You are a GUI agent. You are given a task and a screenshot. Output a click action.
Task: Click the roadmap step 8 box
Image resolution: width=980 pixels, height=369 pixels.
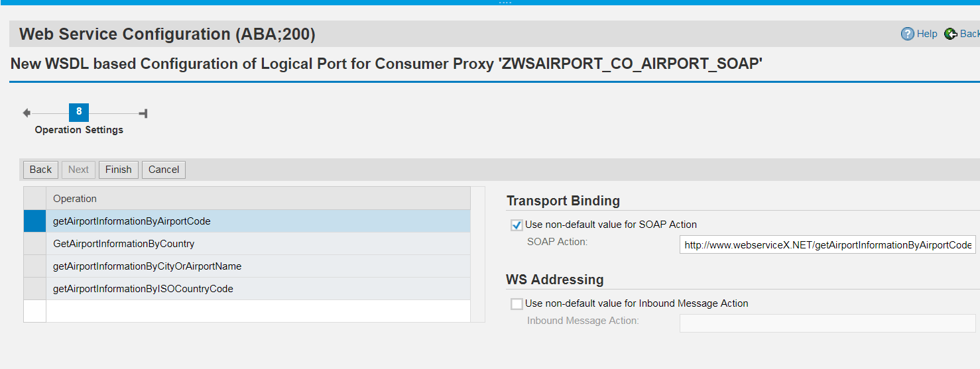point(79,112)
